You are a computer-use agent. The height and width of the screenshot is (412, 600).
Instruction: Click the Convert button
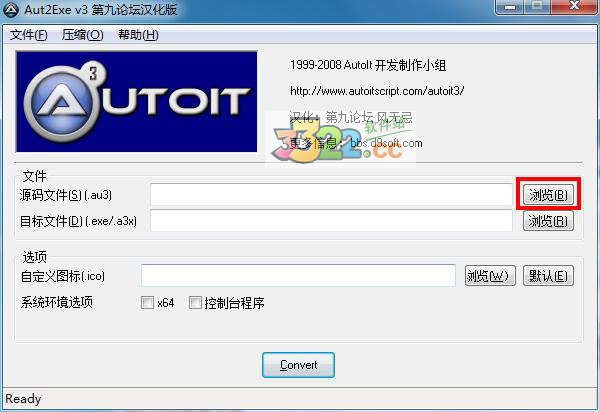298,365
